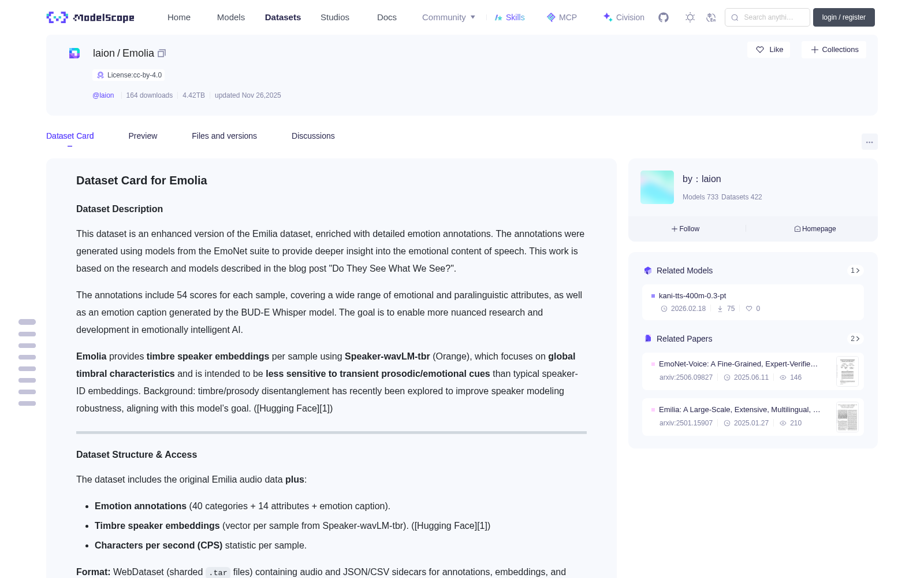Click arxiv:2501.15907 identifier
Viewport: 924px width, 578px height.
686,423
